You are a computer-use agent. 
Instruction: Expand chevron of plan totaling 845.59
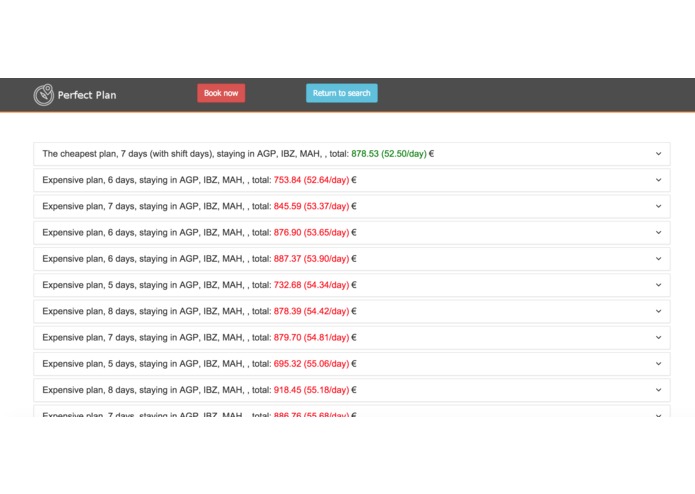click(658, 206)
